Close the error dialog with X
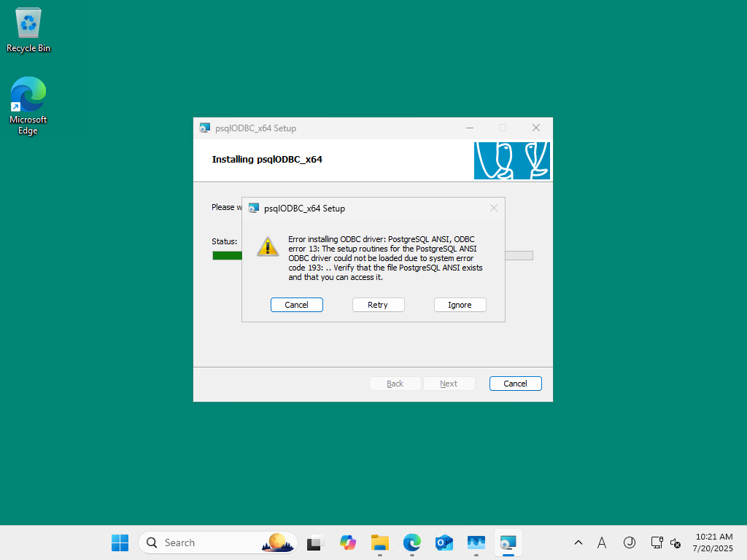Screen dimensions: 747x560 pyautogui.click(x=494, y=208)
